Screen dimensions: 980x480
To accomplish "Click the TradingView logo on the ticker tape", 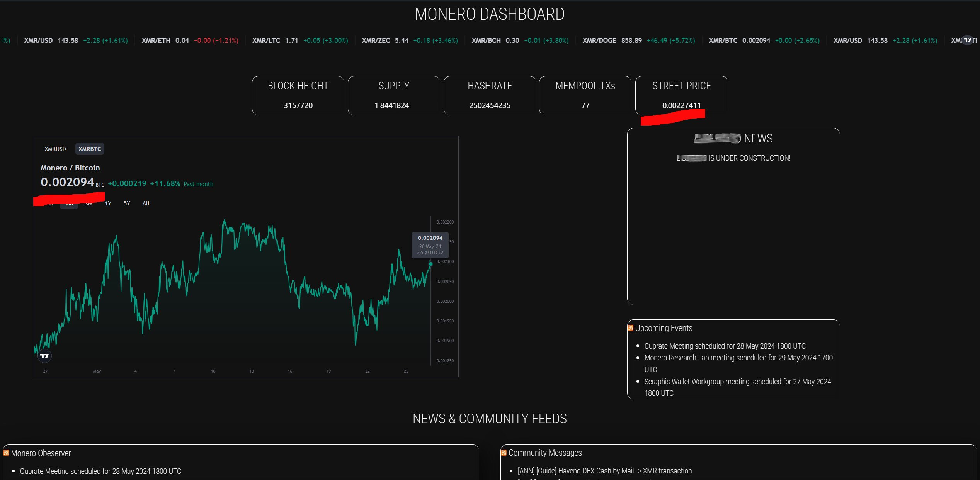I will (967, 40).
